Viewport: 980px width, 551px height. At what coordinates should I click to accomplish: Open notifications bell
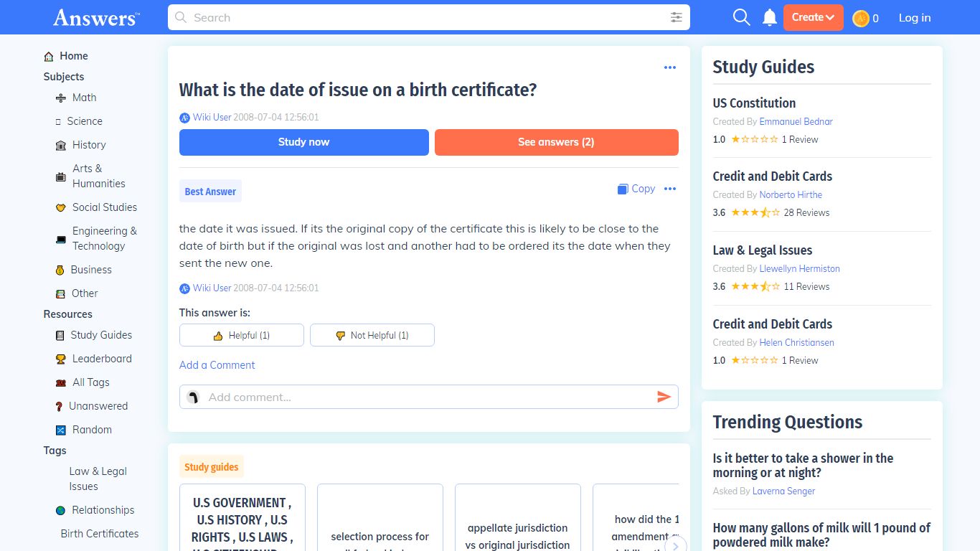coord(770,17)
